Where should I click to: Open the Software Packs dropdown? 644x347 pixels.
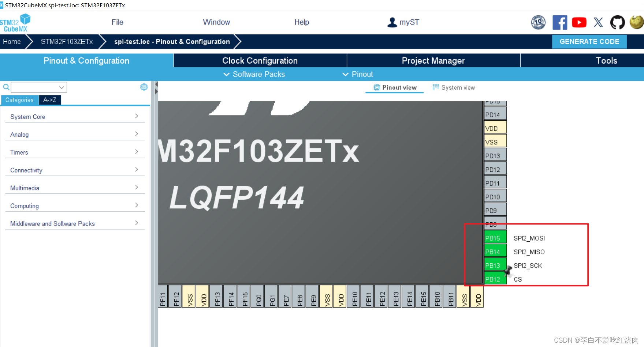pyautogui.click(x=254, y=74)
